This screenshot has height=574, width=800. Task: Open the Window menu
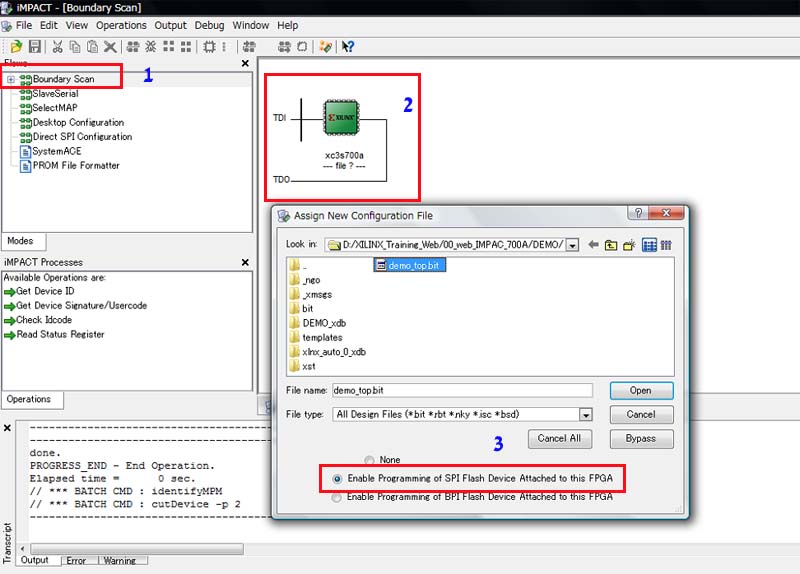(251, 26)
